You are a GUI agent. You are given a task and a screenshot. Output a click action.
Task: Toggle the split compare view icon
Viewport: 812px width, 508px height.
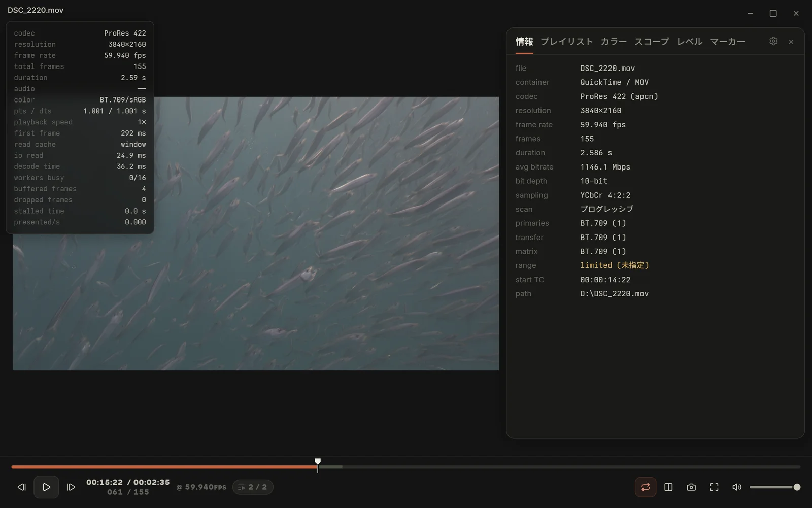point(668,487)
